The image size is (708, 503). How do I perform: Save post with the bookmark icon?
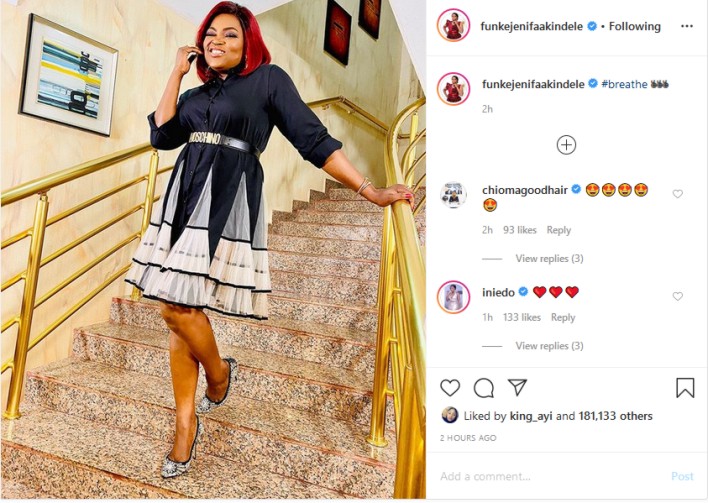pos(685,388)
